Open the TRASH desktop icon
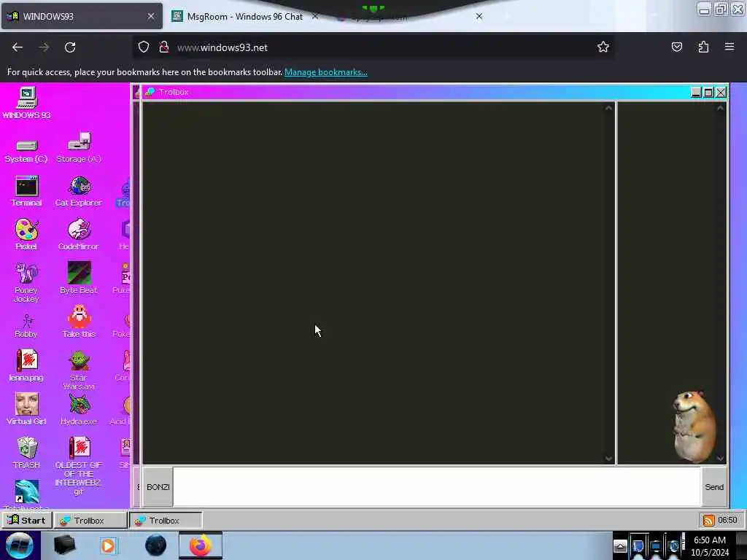This screenshot has height=560, width=747. 26,454
